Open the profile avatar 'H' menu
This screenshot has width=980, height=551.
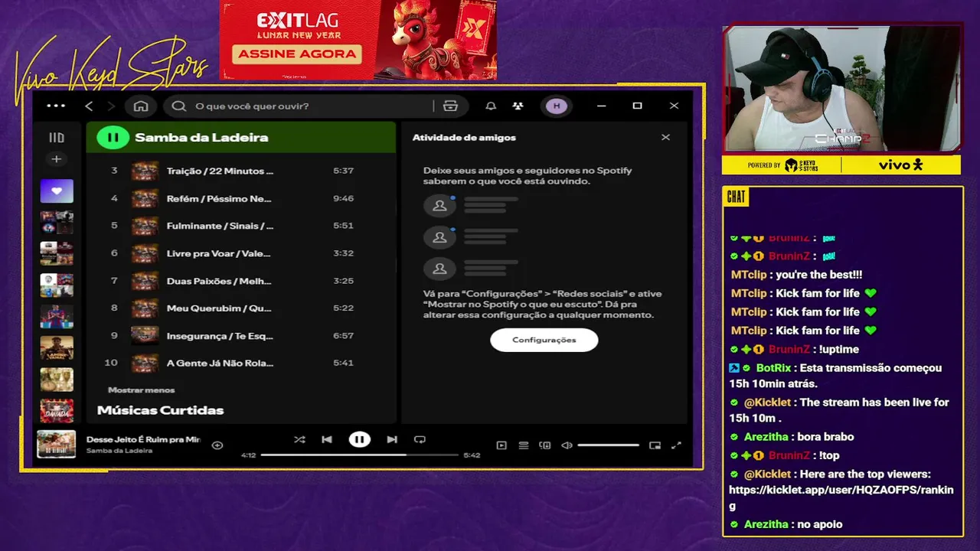(x=557, y=106)
